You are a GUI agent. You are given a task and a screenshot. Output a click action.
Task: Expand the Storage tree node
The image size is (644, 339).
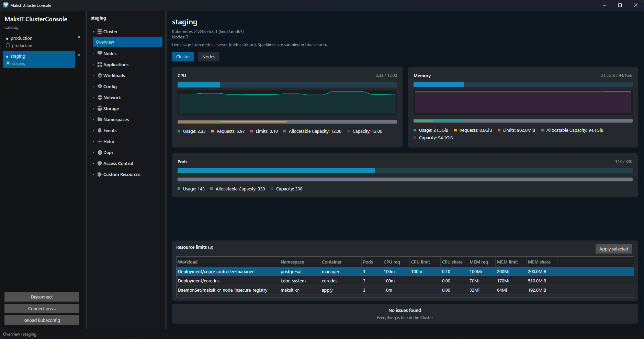(93, 109)
